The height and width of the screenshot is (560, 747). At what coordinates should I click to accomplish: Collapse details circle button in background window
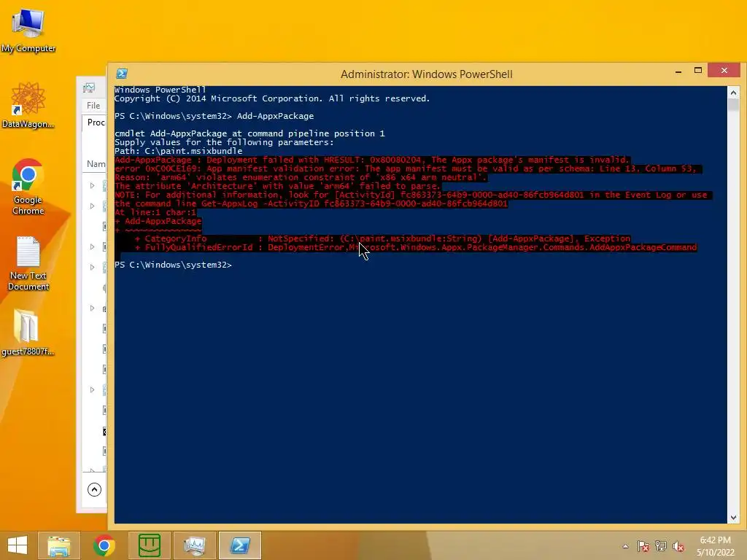click(94, 489)
